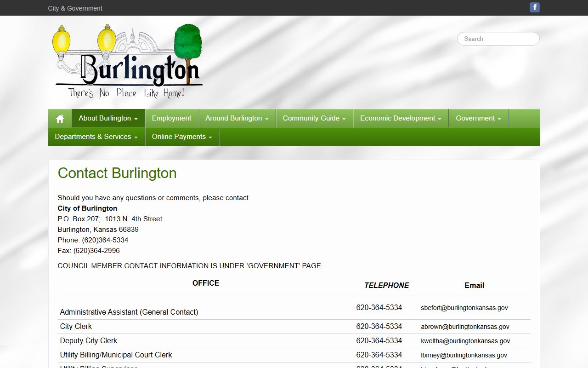Expand the Online Payments dropdown

182,137
